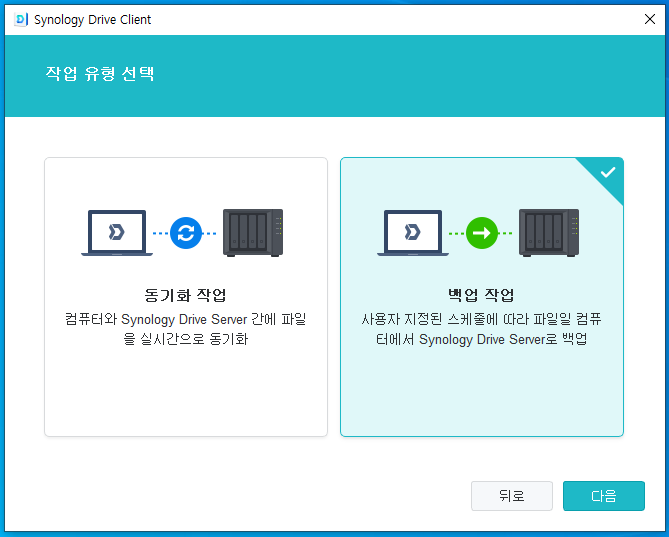Click the green backup arrow icon
The image size is (669, 537).
coord(482,233)
